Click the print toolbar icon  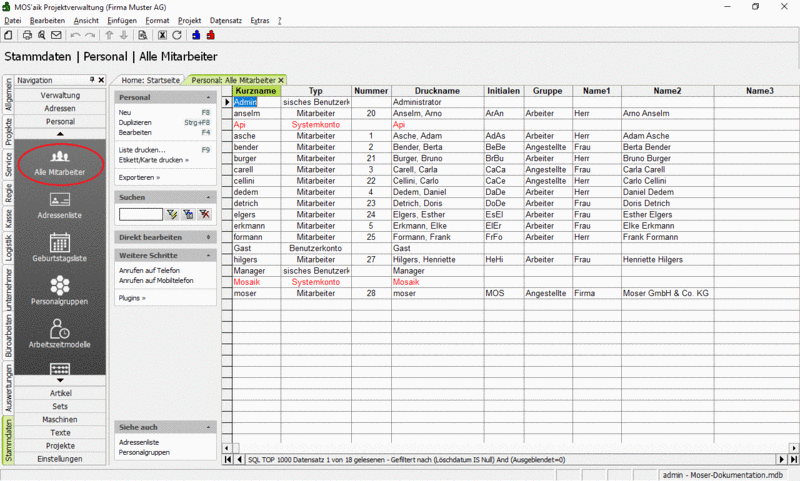click(27, 35)
